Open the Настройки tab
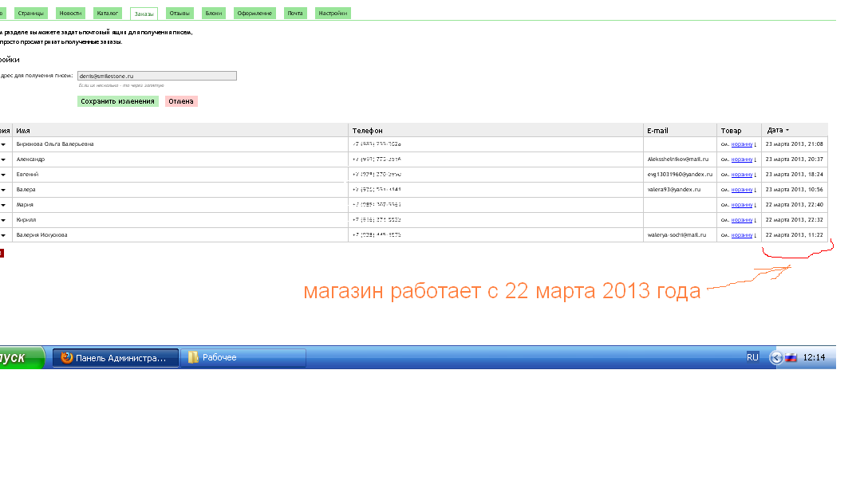This screenshot has width=868, height=488. [333, 14]
